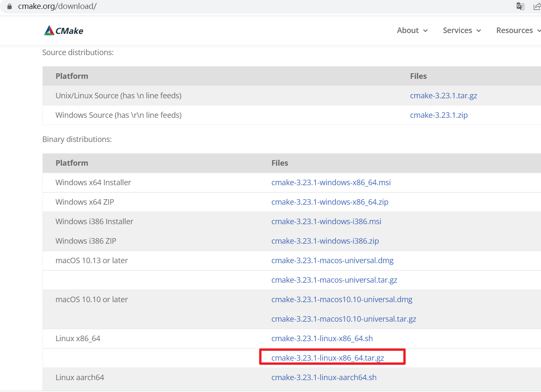Open the Resources menu

pyautogui.click(x=518, y=31)
